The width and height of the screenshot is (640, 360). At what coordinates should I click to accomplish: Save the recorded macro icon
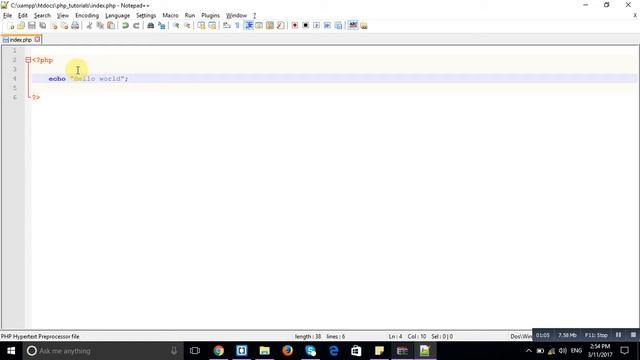[x=338, y=26]
